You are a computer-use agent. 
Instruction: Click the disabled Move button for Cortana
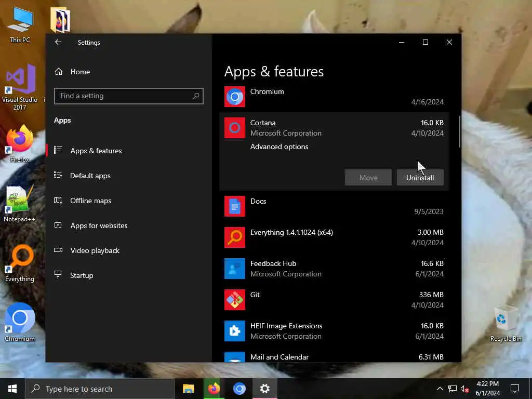click(x=368, y=178)
